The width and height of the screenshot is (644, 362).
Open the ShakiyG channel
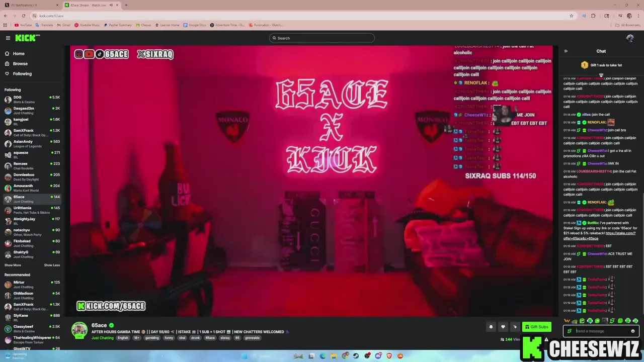pyautogui.click(x=32, y=254)
